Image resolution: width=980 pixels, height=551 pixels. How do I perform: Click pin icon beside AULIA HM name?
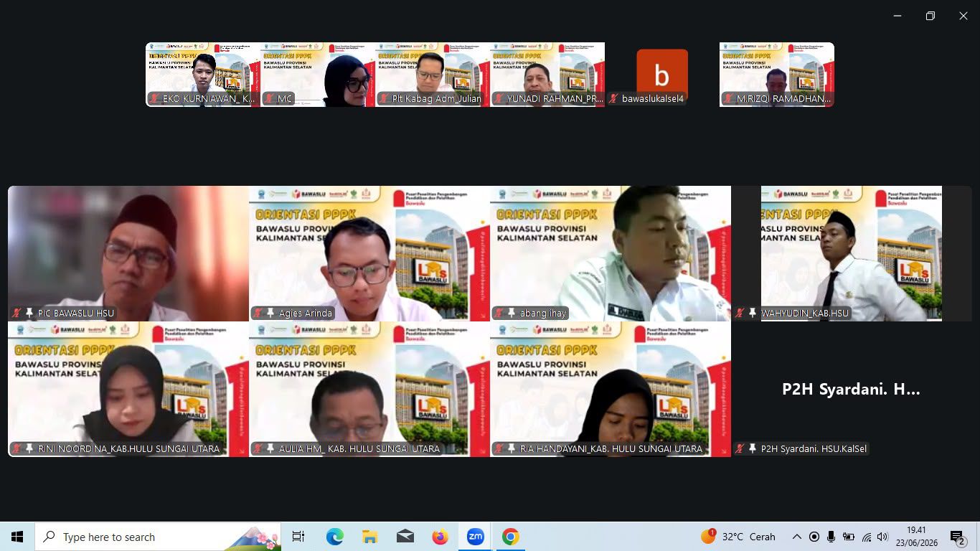point(270,449)
